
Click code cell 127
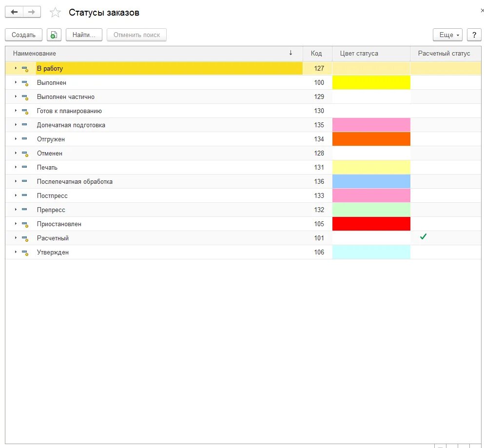tap(319, 68)
